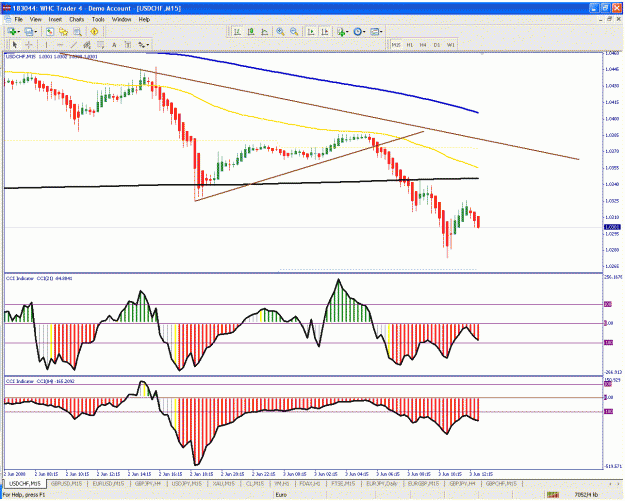Switch to the CL,M15 chart tab
625x501 pixels.
click(255, 483)
